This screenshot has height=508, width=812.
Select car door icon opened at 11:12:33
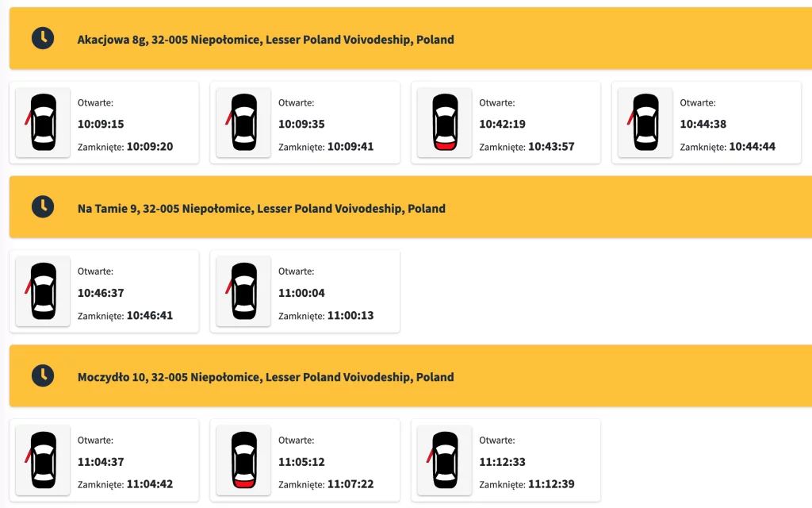pyautogui.click(x=444, y=460)
